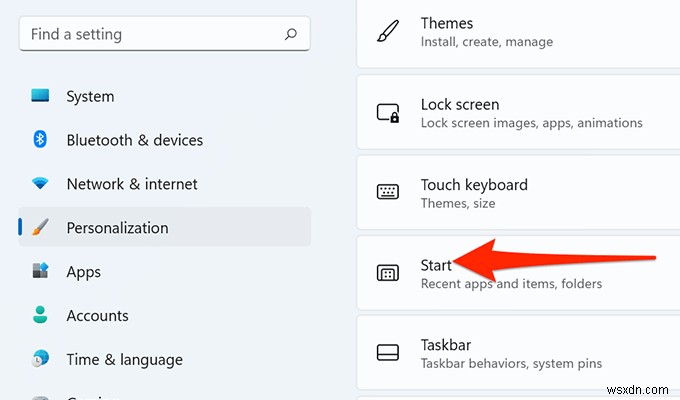The image size is (680, 400).
Task: Open System settings category
Action: [x=165, y=96]
